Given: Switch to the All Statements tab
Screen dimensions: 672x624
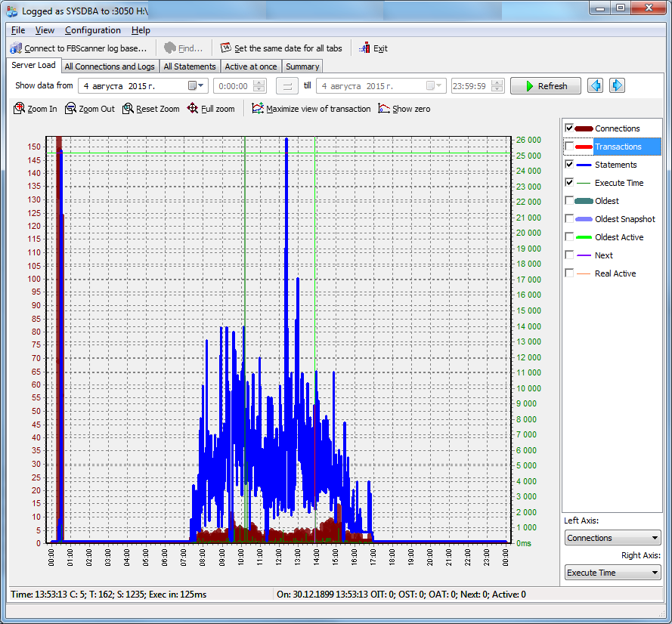Looking at the screenshot, I should pyautogui.click(x=190, y=66).
